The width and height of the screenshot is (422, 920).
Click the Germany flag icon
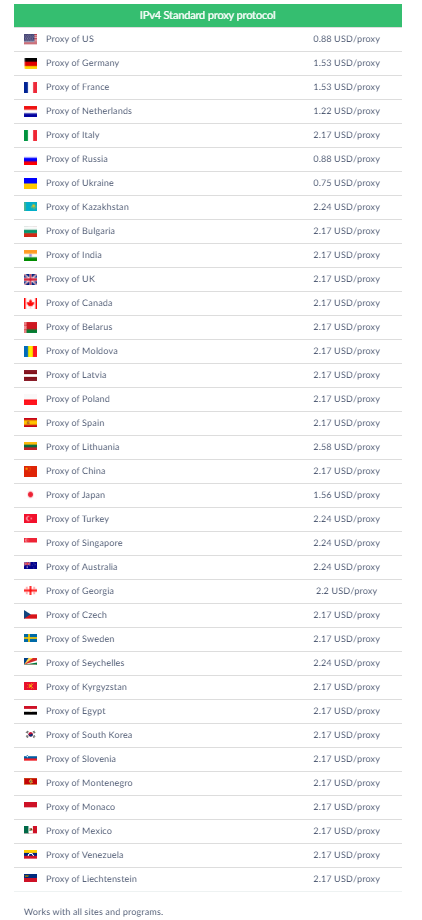click(x=31, y=63)
